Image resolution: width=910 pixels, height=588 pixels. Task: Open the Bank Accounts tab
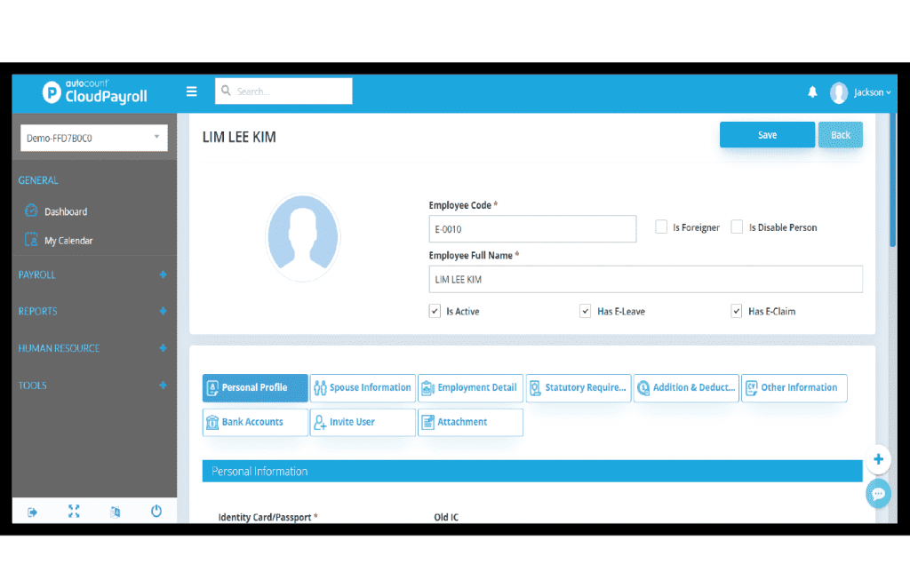point(255,422)
